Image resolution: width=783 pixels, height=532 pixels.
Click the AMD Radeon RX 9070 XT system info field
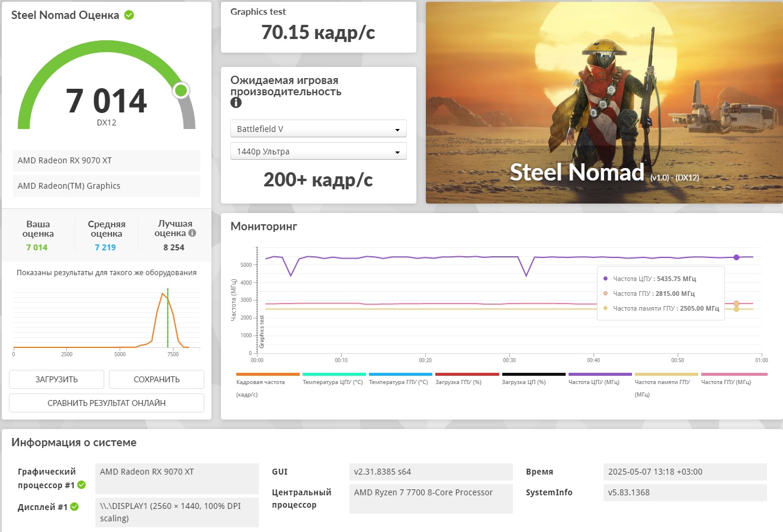[x=177, y=479]
